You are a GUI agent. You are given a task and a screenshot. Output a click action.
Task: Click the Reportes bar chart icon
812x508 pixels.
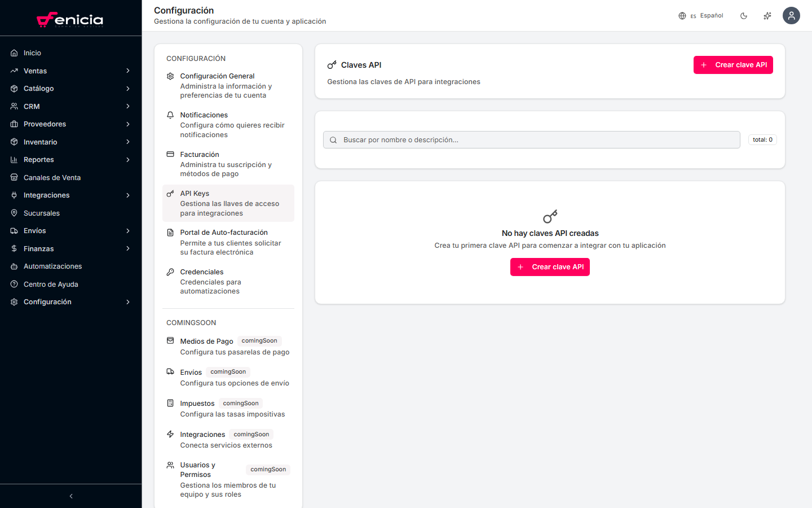(x=14, y=159)
